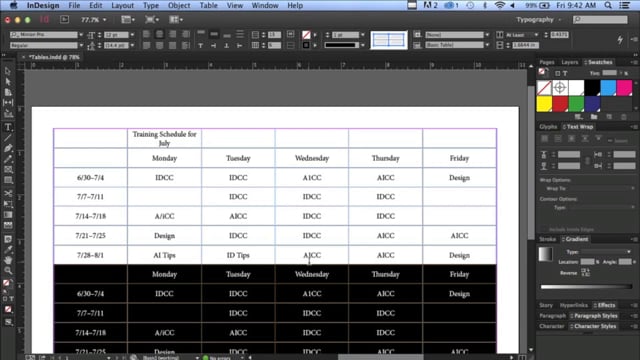Select the Rectangle Frame tool
Screen dimensions: 640x360
pos(8,169)
